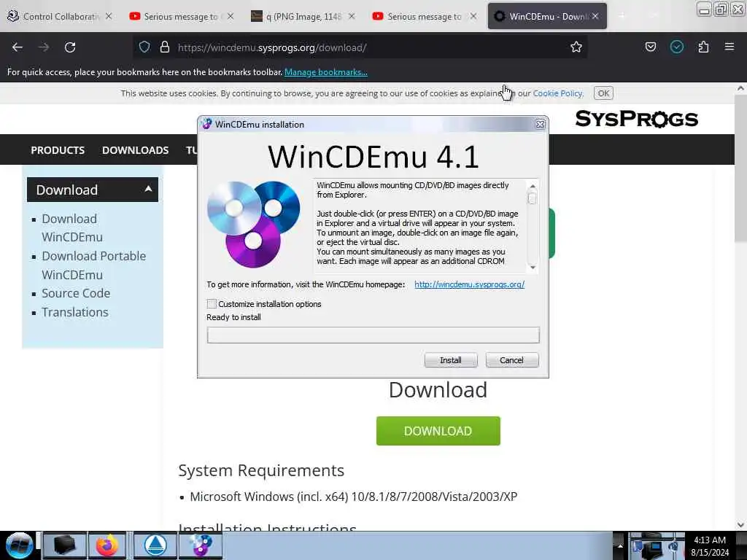Screen dimensions: 747x560
Task: Open Download Portable WinCDEmu sidebar link
Action: pyautogui.click(x=93, y=265)
